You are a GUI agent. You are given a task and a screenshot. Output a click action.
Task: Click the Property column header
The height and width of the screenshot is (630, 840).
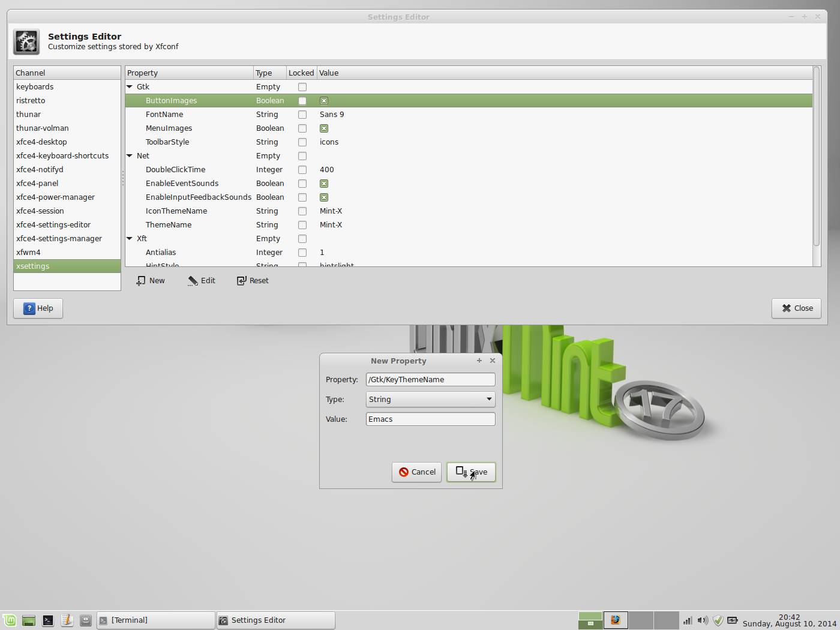pos(189,73)
